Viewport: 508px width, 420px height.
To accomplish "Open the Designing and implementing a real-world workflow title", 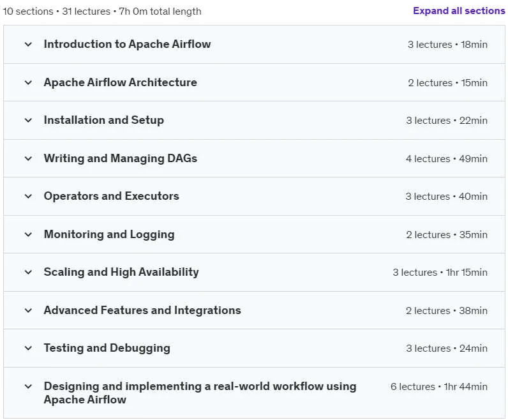I will pos(200,393).
